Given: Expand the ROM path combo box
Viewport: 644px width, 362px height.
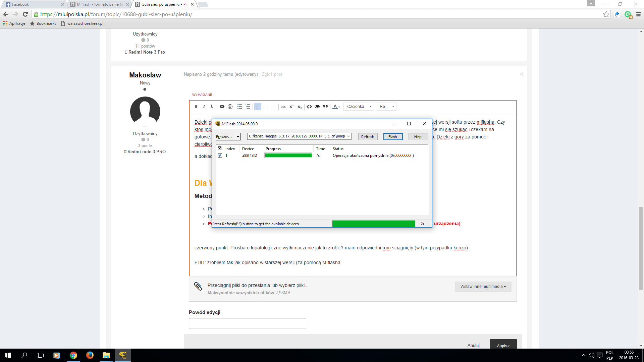Looking at the screenshot, I should (348, 136).
